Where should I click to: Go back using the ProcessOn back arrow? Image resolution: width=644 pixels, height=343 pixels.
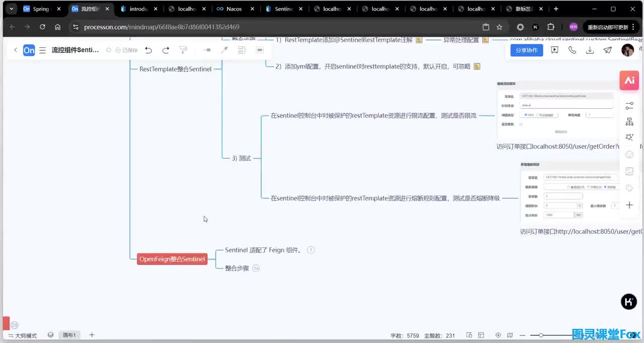click(x=16, y=50)
